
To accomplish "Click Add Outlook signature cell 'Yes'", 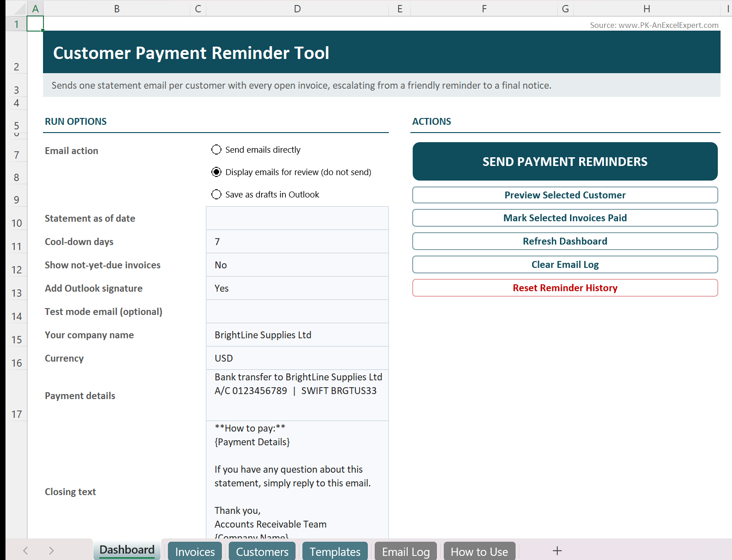I will [297, 288].
